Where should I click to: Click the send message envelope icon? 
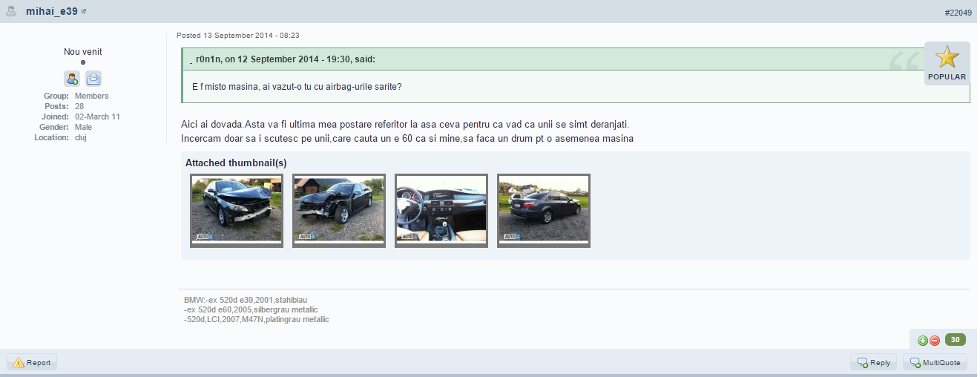(93, 79)
